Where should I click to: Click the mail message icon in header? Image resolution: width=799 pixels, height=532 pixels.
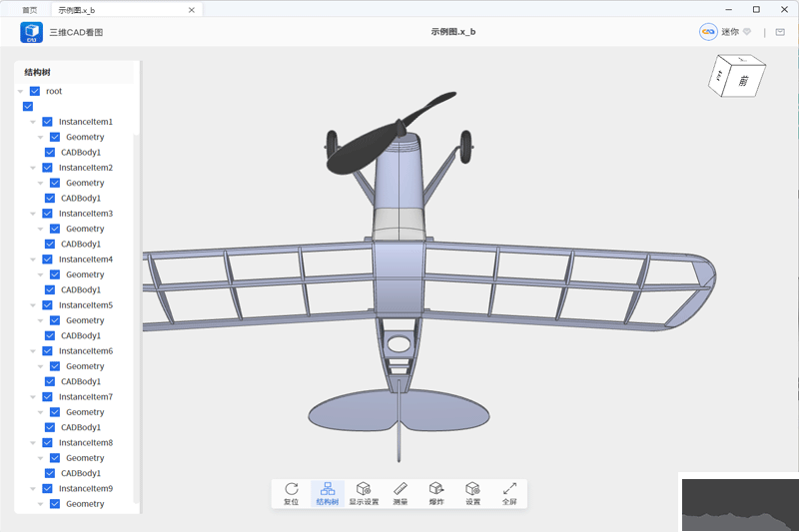coord(780,32)
